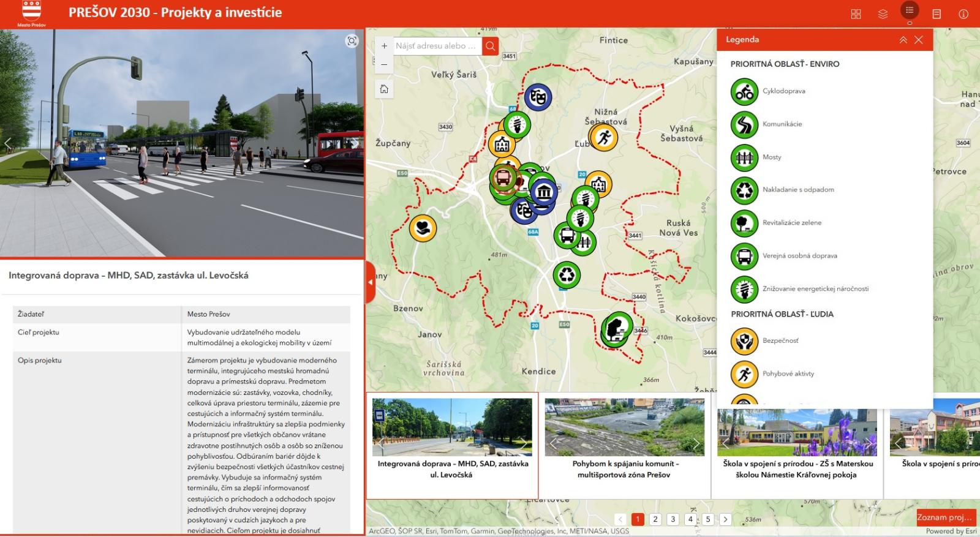Go to page 5 of project list
The image size is (980, 537).
point(708,519)
